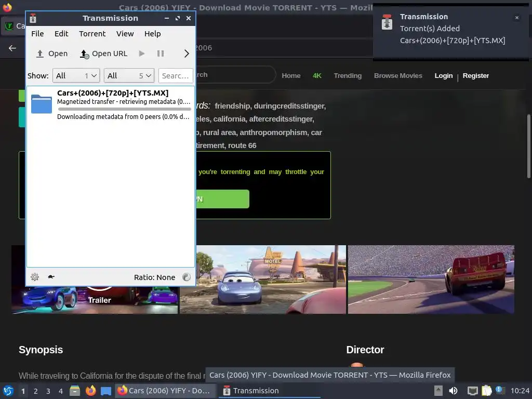Click the Open torrent toolbar button
The image size is (532, 399).
[52, 54]
